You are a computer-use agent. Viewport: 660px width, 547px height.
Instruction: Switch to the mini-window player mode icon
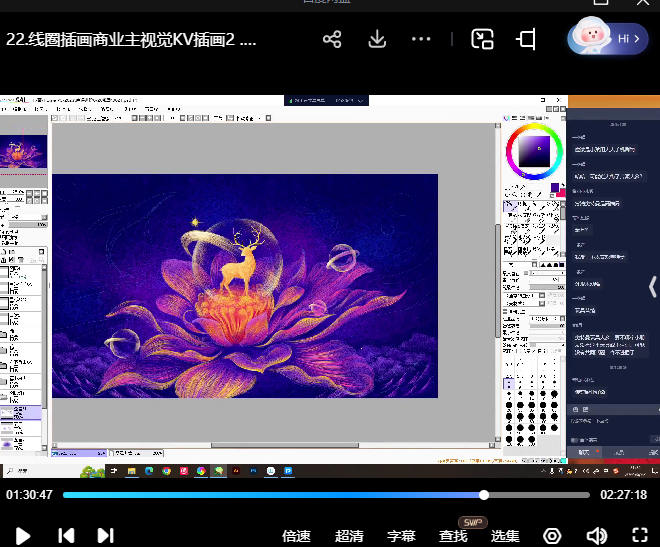coord(483,39)
